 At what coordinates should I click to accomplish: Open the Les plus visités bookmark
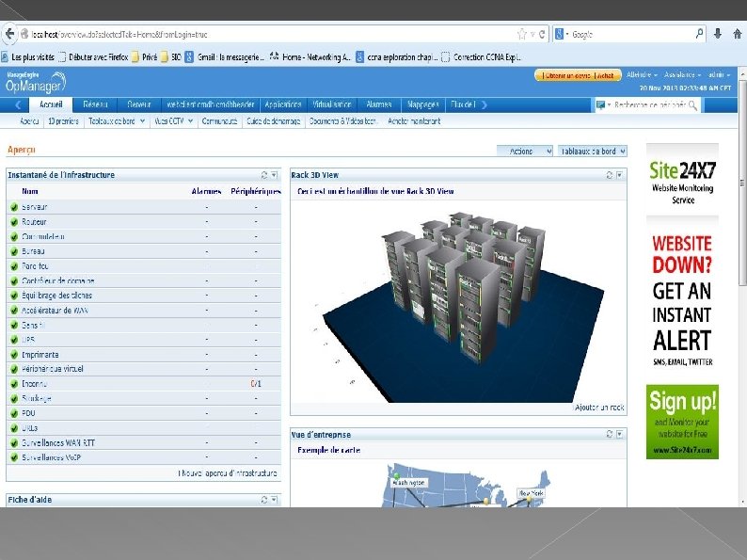pyautogui.click(x=27, y=57)
